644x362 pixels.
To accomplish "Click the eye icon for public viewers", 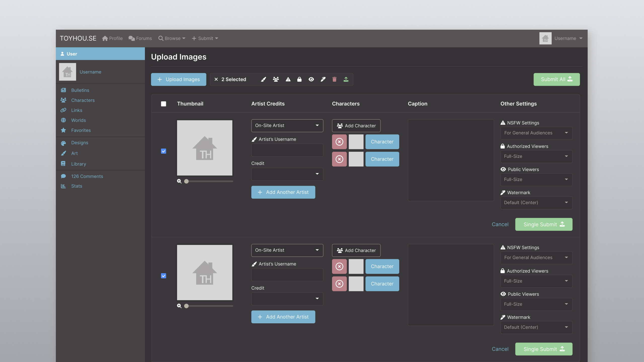I will pyautogui.click(x=311, y=79).
